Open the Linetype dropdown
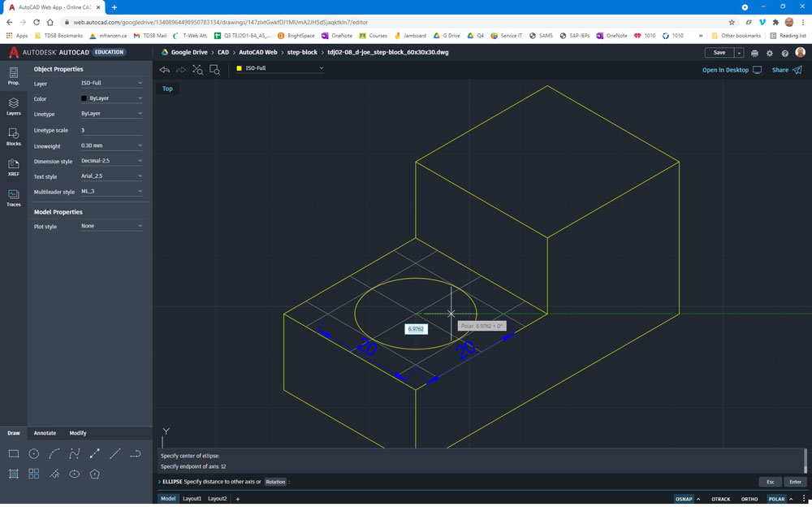Screen dimensions: 812x507 [111, 114]
